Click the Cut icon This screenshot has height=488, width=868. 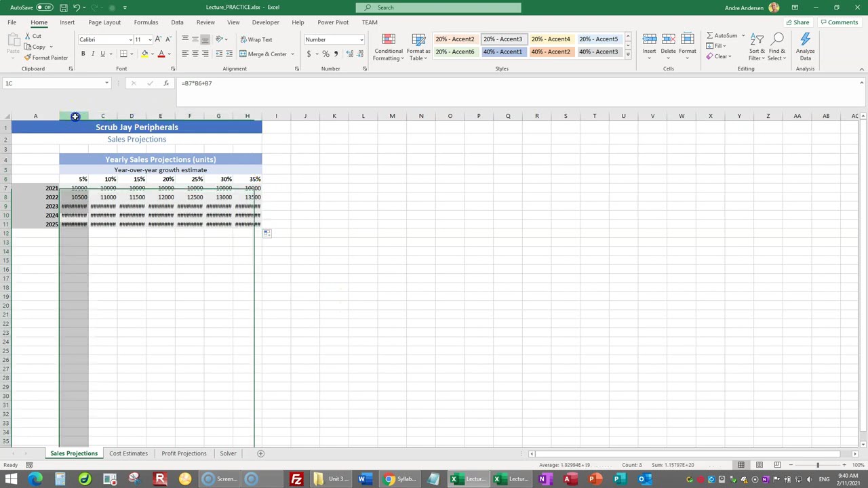pyautogui.click(x=28, y=36)
